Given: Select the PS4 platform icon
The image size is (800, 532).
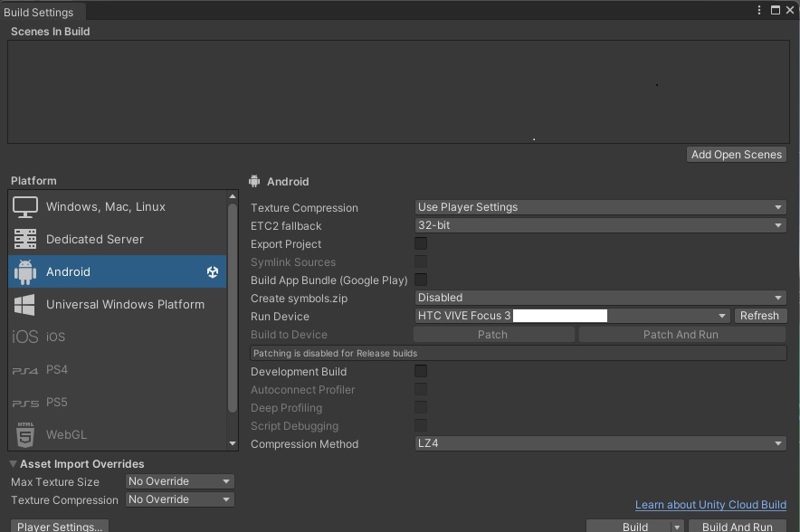Looking at the screenshot, I should click(25, 370).
